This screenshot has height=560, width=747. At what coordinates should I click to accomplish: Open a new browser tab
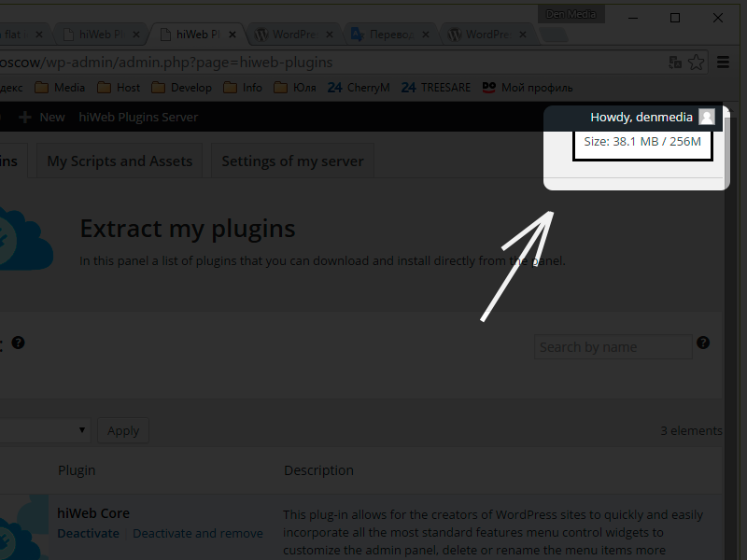point(554,35)
